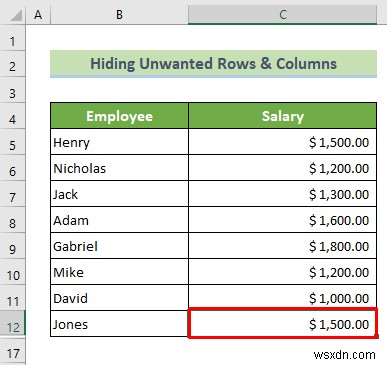Screen dimensions: 387x365
Task: Click the 'Hiding Unwanted Rows & Columns' title cell
Action: pos(213,64)
